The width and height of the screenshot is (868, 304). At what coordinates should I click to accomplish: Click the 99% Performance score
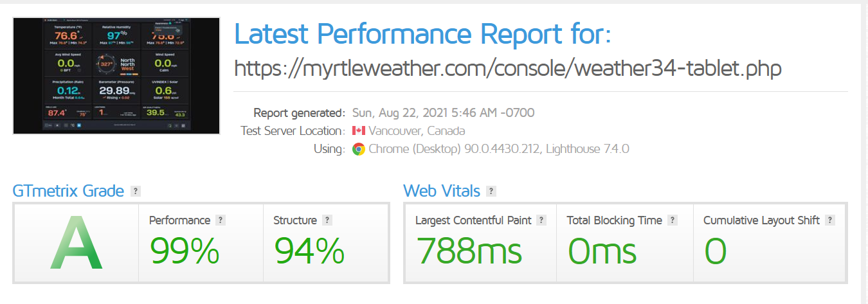185,251
